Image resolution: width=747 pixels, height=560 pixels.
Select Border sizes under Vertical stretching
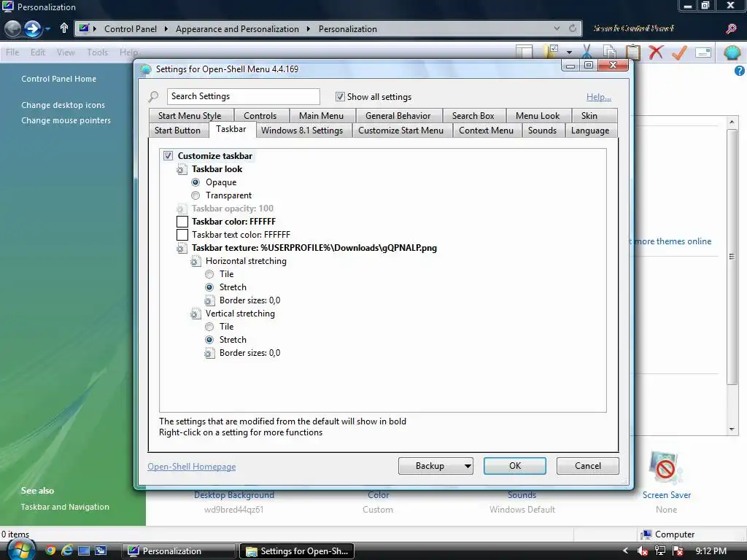pos(249,353)
